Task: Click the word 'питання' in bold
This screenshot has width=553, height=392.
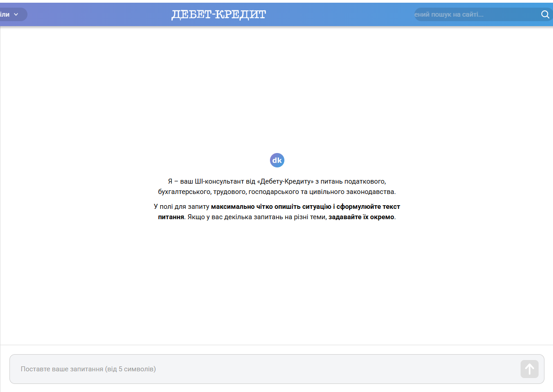Action: click(171, 217)
